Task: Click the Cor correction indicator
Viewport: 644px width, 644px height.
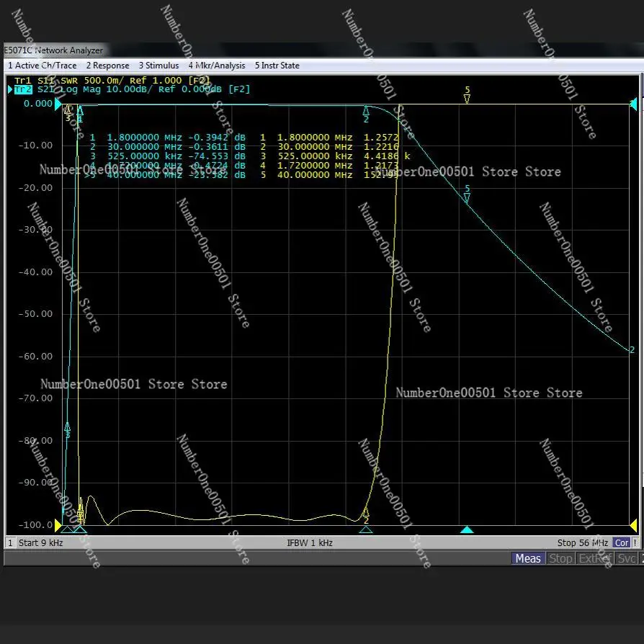Action: point(622,542)
